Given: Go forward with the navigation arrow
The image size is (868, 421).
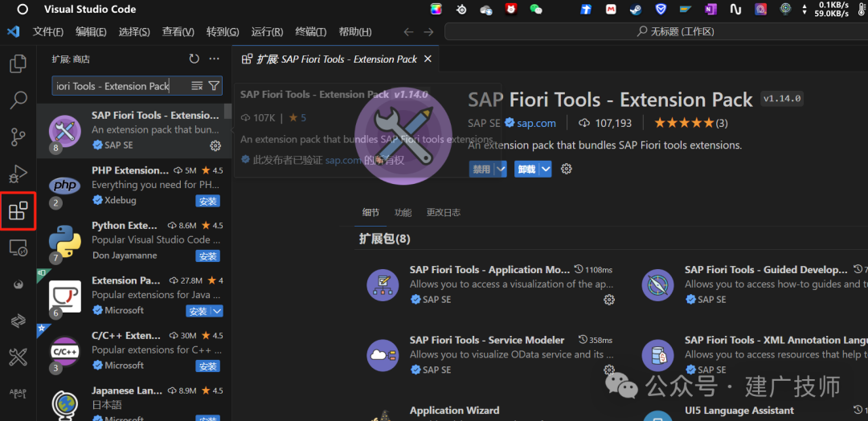Looking at the screenshot, I should pyautogui.click(x=428, y=32).
